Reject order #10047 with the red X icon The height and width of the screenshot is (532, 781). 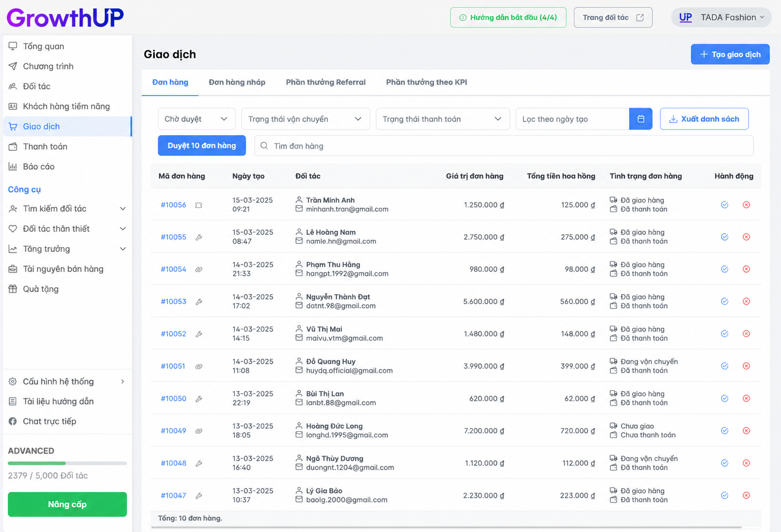click(746, 496)
